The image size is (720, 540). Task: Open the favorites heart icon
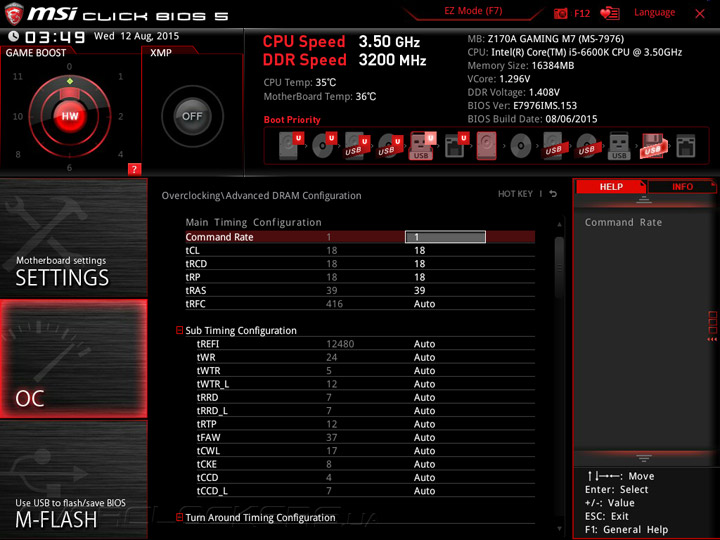(609, 13)
